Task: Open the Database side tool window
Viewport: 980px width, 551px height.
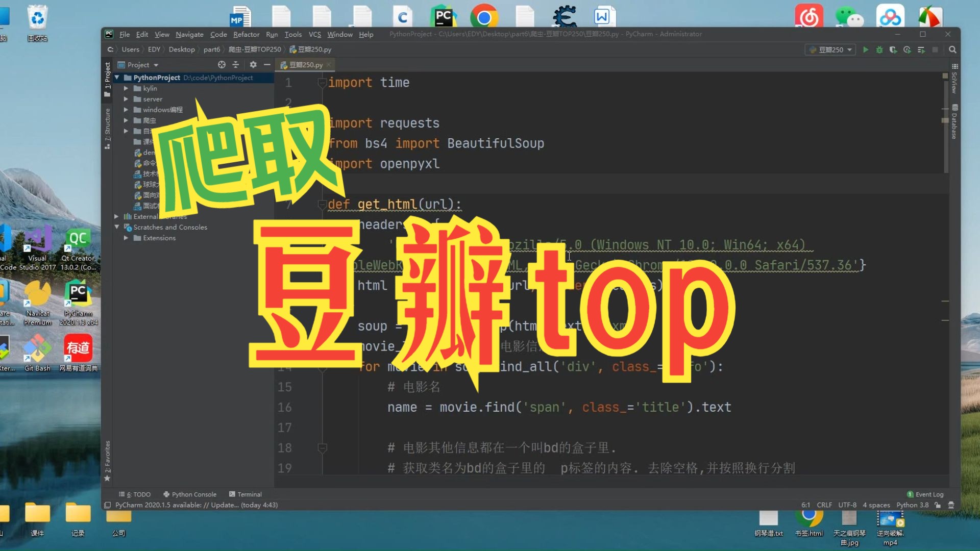Action: (x=954, y=121)
